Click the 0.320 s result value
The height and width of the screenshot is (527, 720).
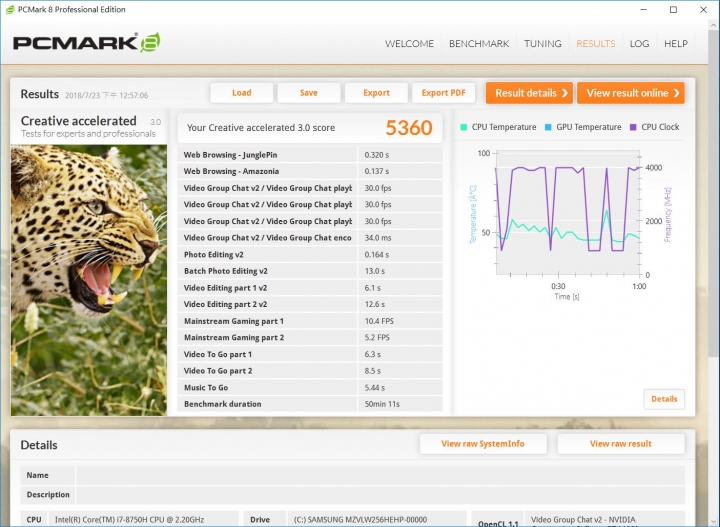click(x=377, y=155)
